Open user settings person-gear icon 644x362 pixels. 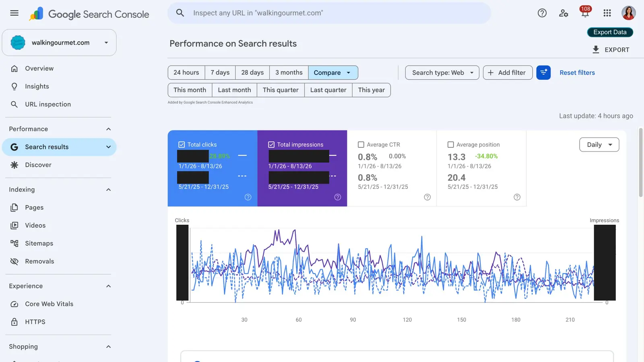[563, 13]
